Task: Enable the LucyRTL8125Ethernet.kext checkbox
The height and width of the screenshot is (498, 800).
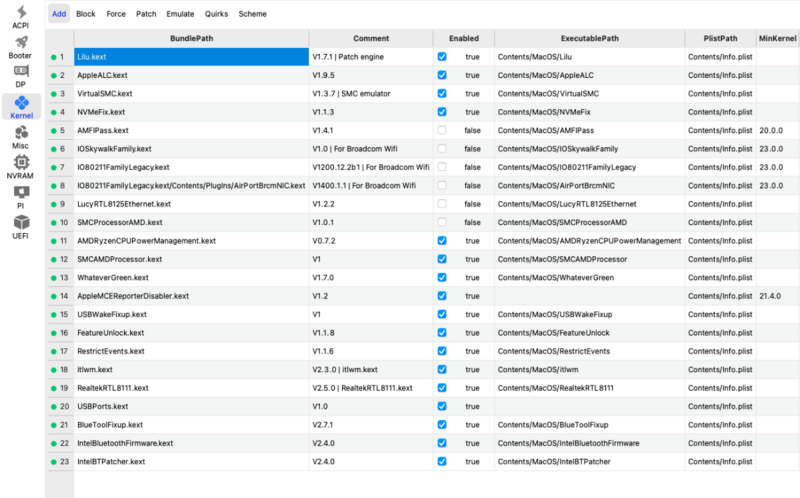Action: (442, 204)
